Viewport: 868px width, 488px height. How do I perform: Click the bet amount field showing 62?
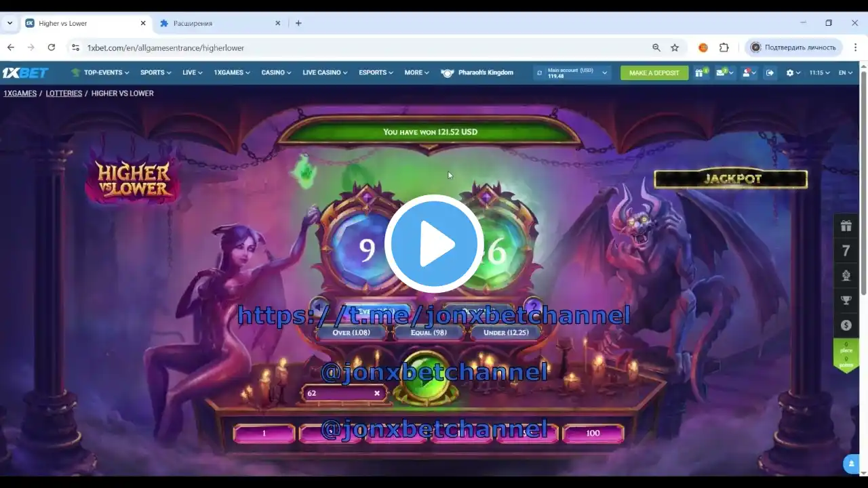click(x=344, y=393)
